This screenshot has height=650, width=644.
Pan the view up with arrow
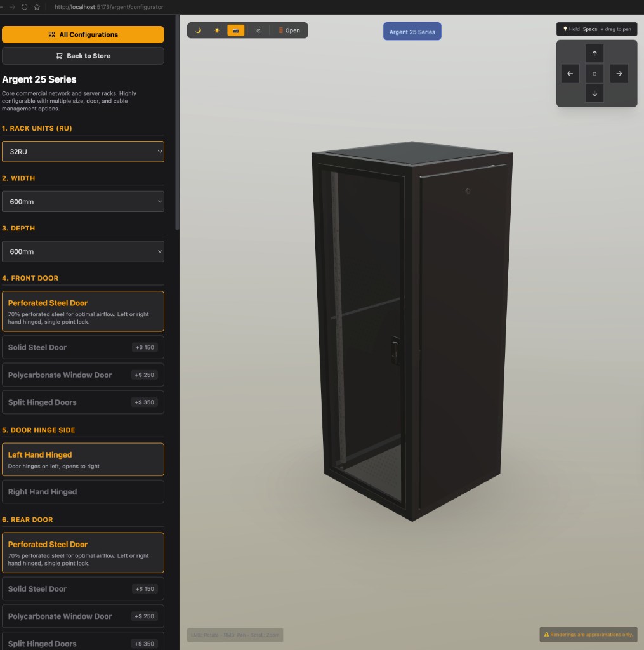595,53
